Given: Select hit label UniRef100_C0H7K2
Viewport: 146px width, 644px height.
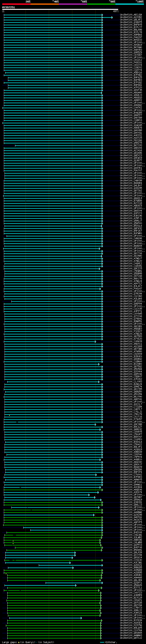Looking at the screenshot, I should coord(131,108).
